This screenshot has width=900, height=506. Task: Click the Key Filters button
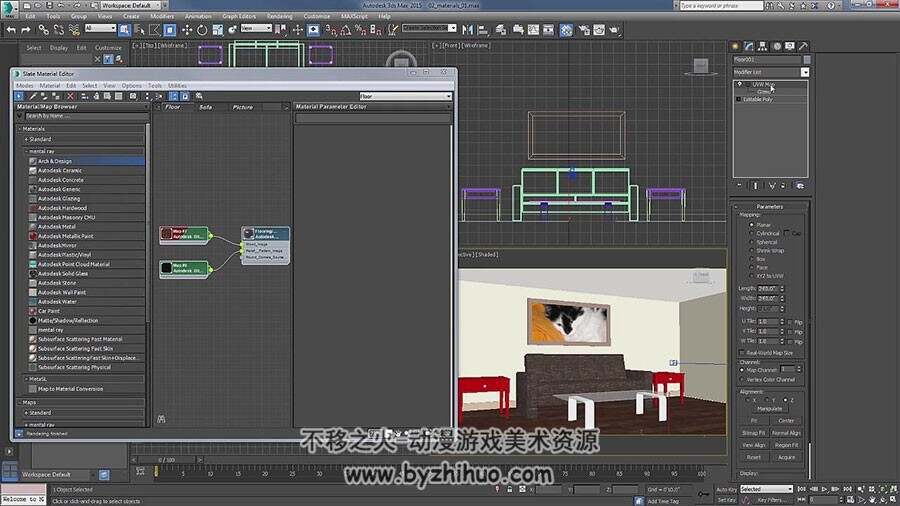[x=773, y=500]
